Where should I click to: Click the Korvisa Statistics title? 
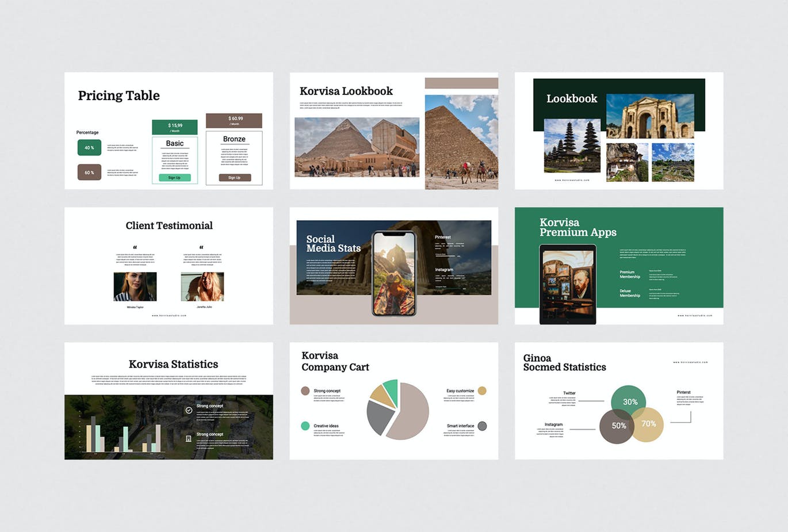coord(173,364)
